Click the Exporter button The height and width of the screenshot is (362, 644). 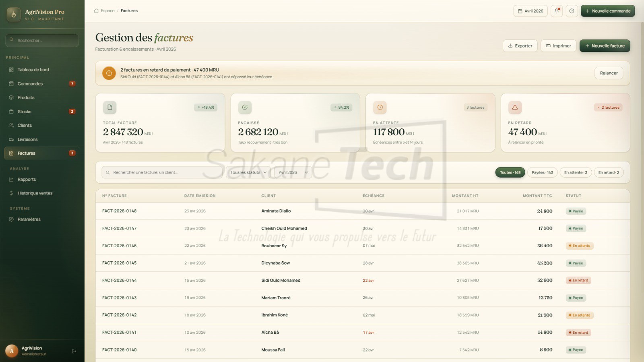click(520, 46)
